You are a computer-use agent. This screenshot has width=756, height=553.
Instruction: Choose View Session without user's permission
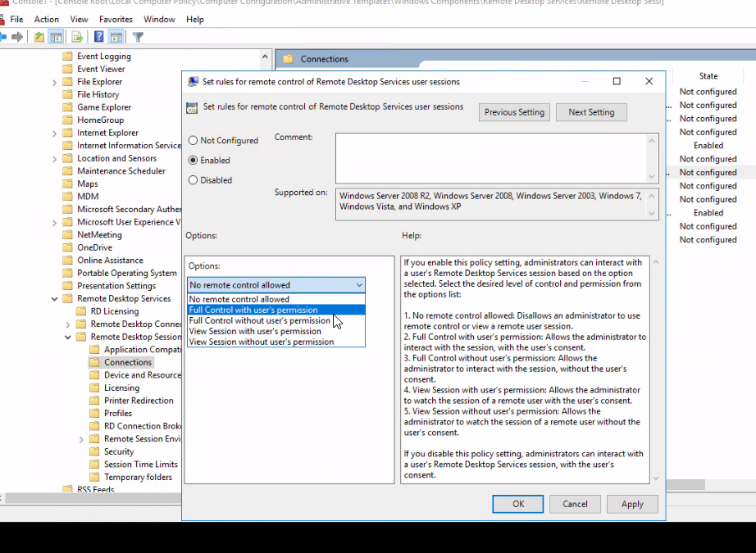coord(276,342)
